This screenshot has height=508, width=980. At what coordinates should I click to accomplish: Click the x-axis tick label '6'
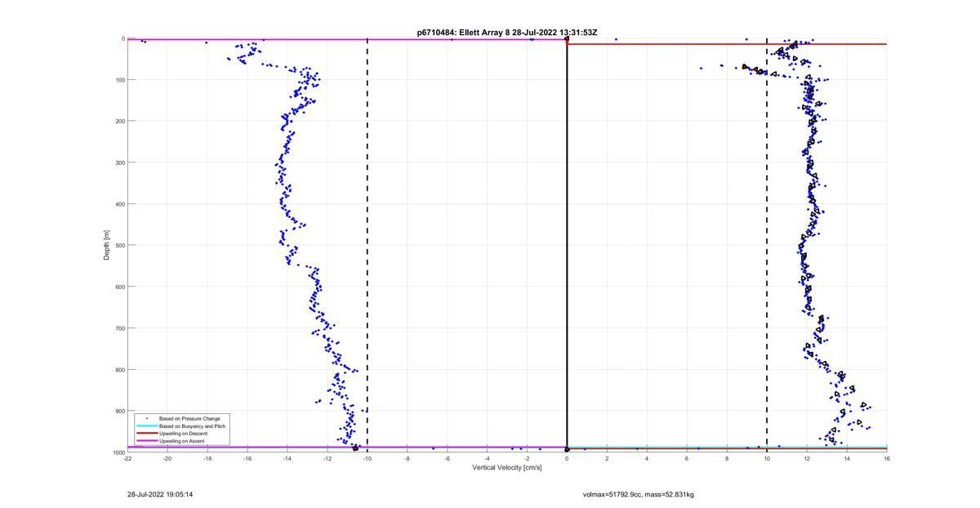pos(687,458)
